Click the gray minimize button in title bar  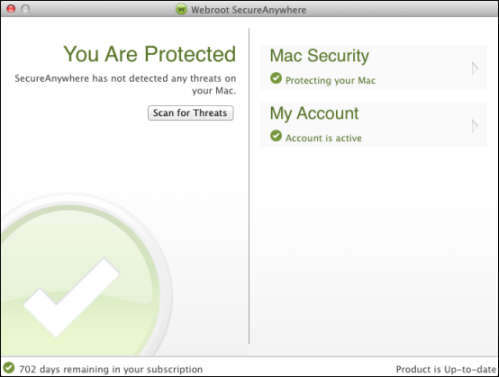(26, 9)
